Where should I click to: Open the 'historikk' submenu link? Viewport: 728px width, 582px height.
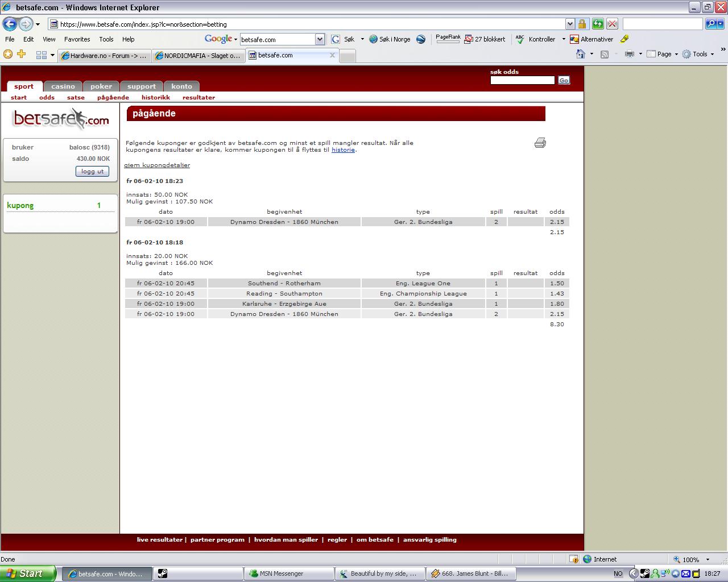point(156,97)
